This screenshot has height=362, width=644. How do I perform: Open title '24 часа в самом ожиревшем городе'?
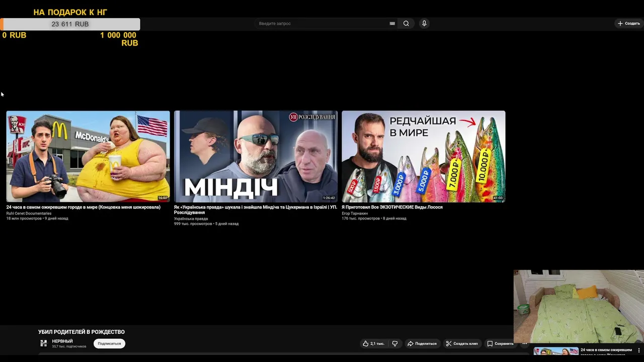(x=83, y=207)
